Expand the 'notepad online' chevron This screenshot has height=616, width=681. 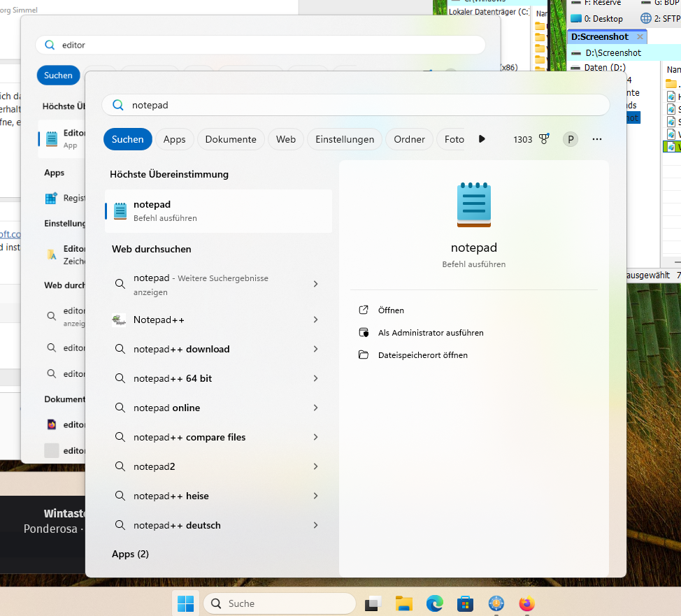[x=316, y=408]
